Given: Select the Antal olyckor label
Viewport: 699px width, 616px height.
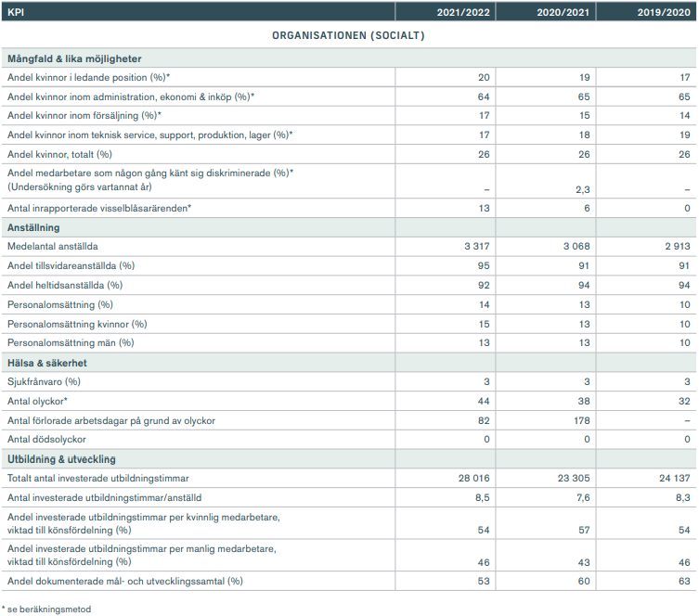Looking at the screenshot, I should point(37,402).
